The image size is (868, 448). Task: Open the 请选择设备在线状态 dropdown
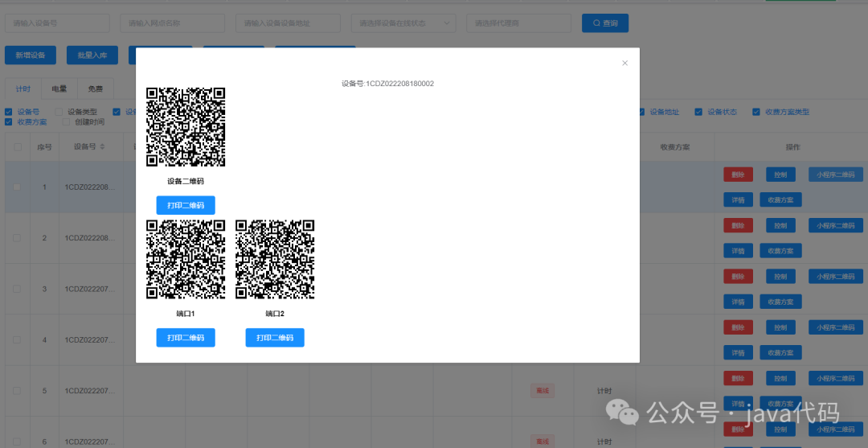click(x=403, y=23)
